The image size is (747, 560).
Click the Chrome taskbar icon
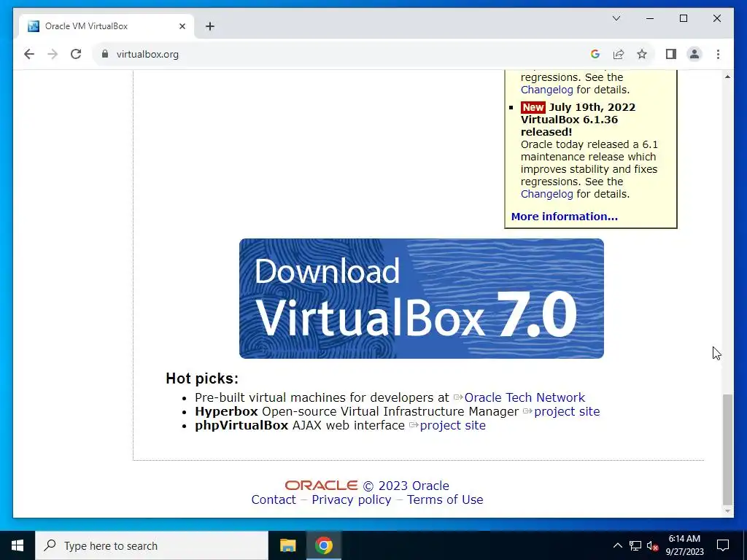point(323,545)
